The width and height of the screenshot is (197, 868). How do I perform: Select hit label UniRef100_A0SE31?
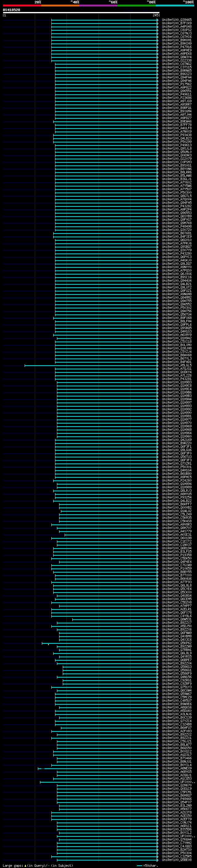pyautogui.click(x=177, y=535)
